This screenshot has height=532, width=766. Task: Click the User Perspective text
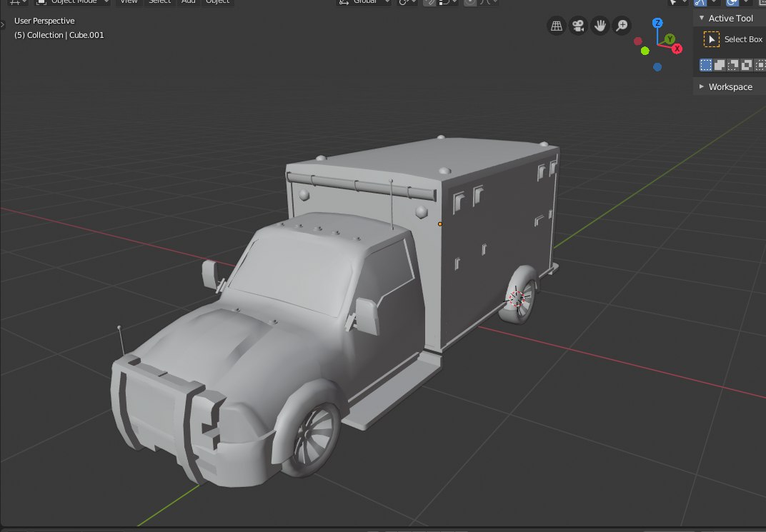coord(44,21)
